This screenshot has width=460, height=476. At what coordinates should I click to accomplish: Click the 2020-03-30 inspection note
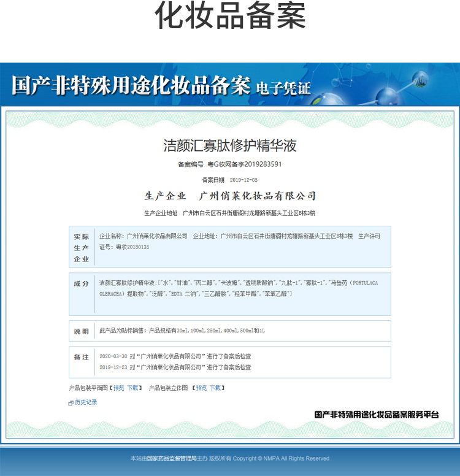[175, 356]
